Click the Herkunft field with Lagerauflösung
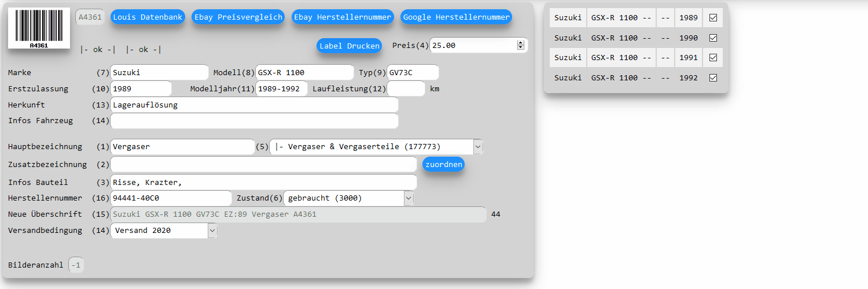868x289 pixels. pos(254,105)
